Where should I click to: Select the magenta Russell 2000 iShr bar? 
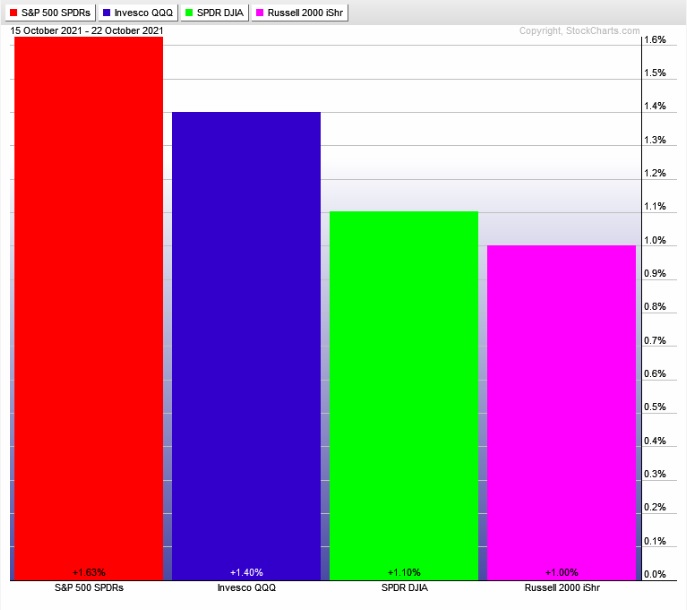tap(562, 413)
